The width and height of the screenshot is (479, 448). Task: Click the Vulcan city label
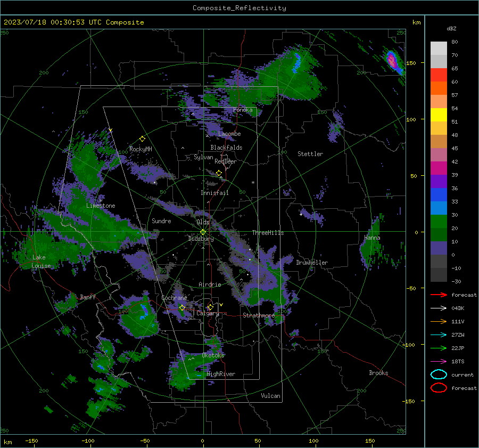click(271, 396)
